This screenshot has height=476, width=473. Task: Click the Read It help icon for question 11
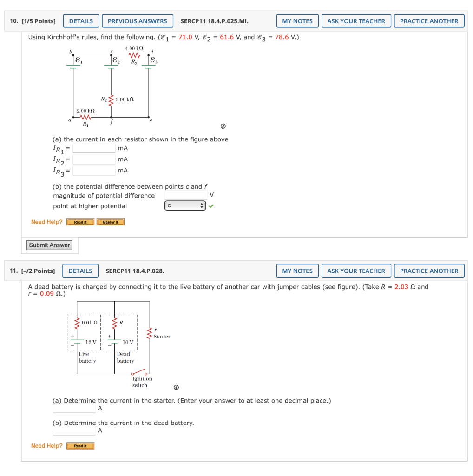point(80,445)
